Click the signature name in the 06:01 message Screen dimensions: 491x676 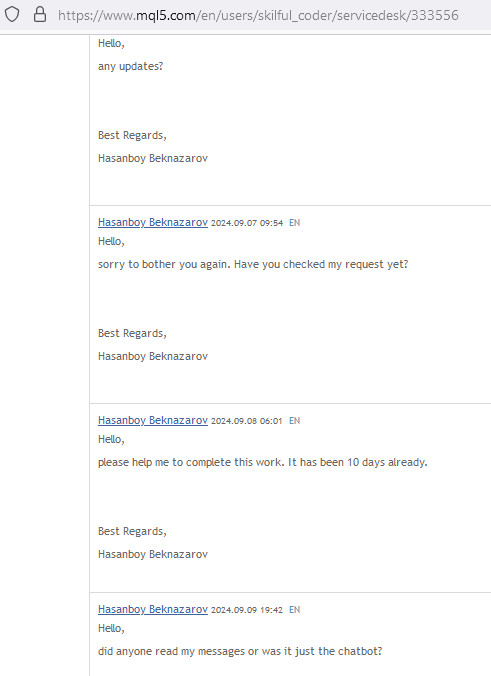coord(153,554)
